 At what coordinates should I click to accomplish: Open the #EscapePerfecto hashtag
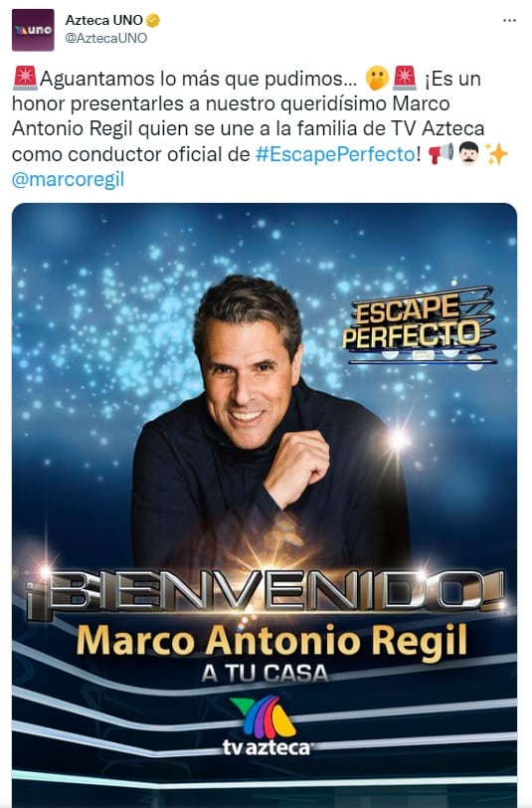pyautogui.click(x=335, y=154)
